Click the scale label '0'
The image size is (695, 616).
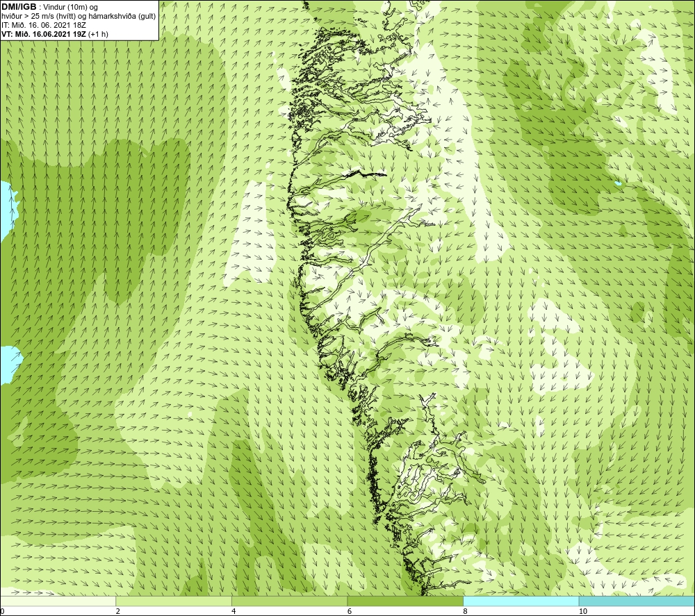pos(2,611)
